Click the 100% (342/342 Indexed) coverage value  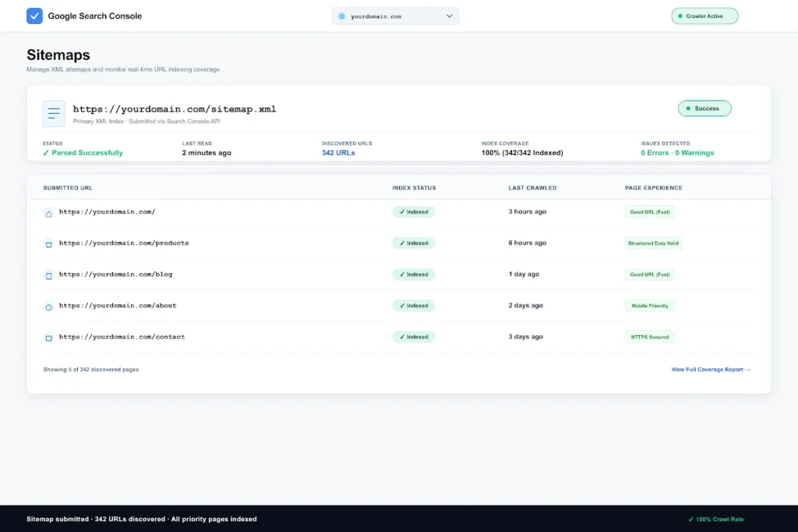tap(522, 153)
